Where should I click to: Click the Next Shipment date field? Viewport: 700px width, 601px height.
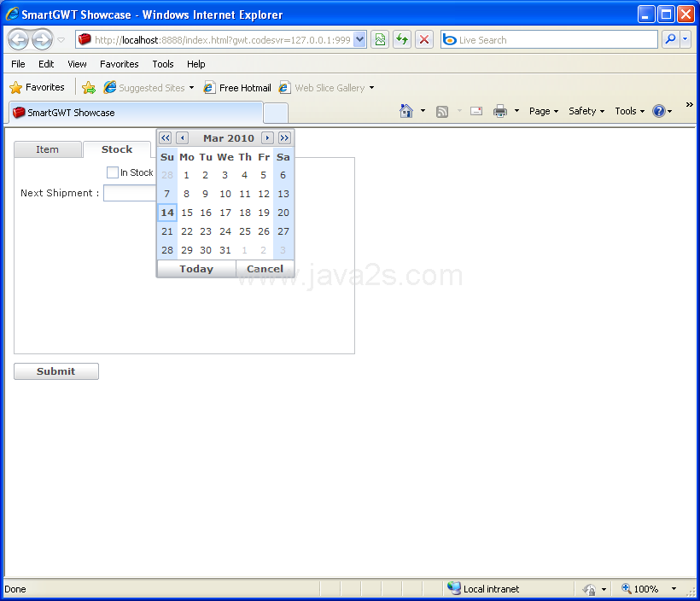pos(130,193)
